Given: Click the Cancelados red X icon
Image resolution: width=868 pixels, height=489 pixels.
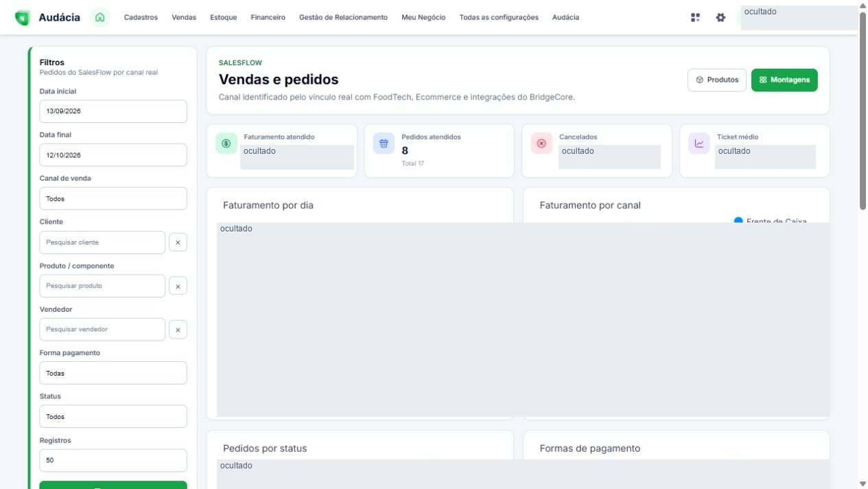Looking at the screenshot, I should pos(541,144).
